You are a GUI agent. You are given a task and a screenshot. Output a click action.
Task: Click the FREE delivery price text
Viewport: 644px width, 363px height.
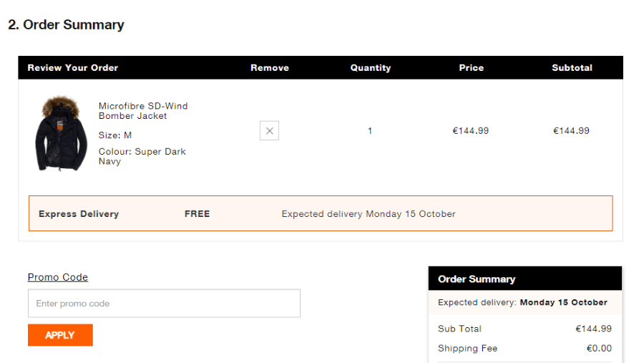[197, 214]
